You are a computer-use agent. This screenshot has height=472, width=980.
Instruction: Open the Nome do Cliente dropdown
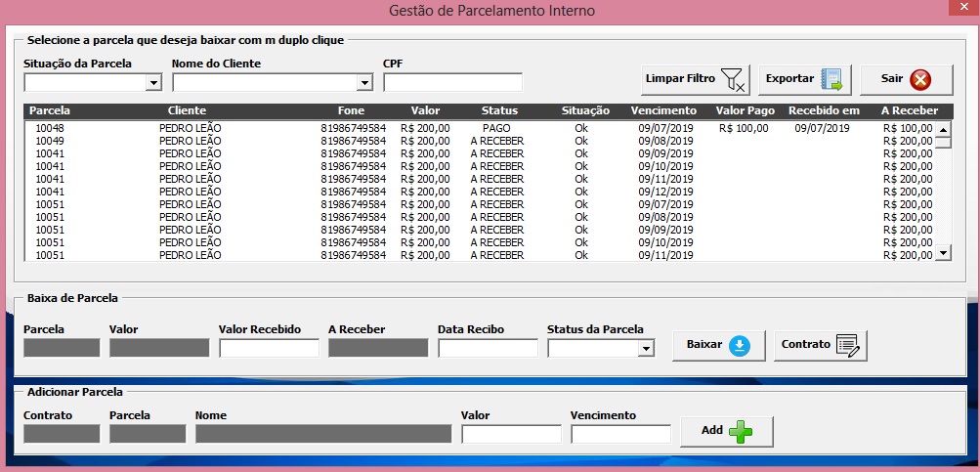(x=364, y=82)
